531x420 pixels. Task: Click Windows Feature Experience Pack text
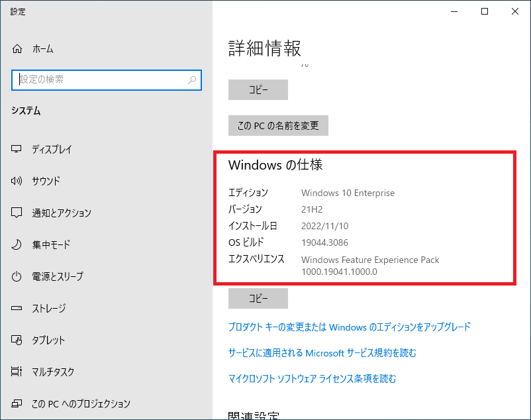tap(370, 260)
